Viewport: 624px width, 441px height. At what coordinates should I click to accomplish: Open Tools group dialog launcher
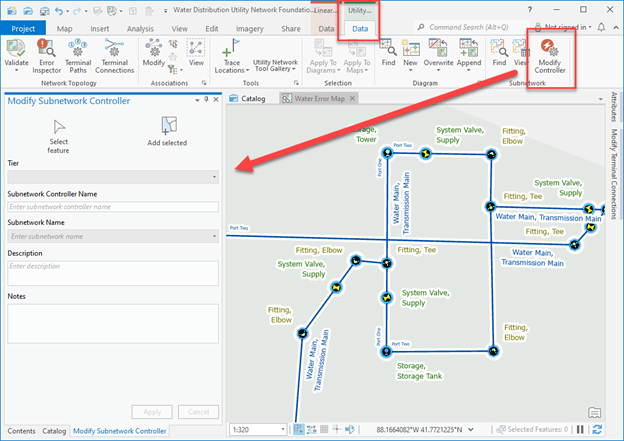point(296,83)
